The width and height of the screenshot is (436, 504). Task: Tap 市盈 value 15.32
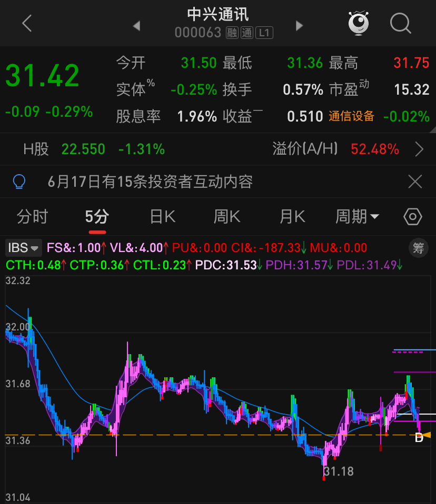(412, 89)
